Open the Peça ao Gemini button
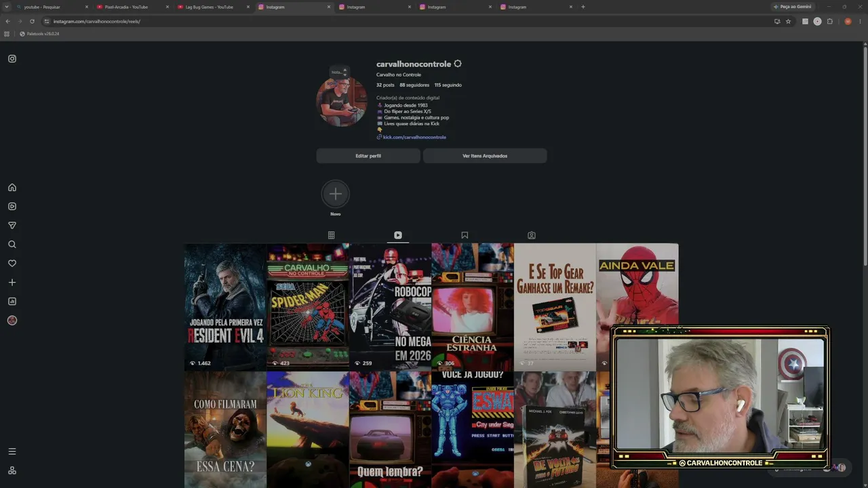868x488 pixels. click(x=793, y=7)
